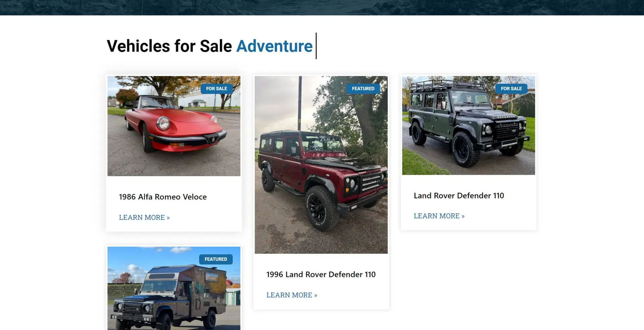Image resolution: width=644 pixels, height=330 pixels.
Task: Click the FEATURED badge on camper truck
Action: click(x=216, y=259)
